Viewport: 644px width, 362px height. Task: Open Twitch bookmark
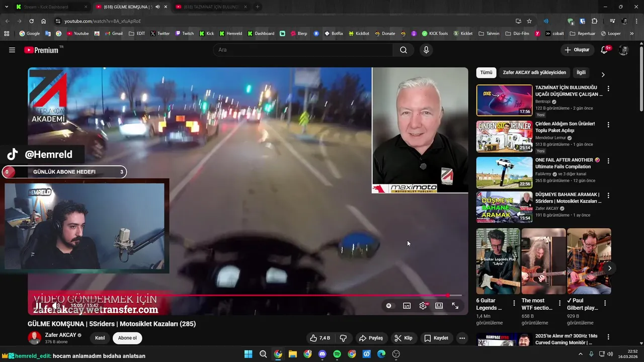tap(184, 34)
